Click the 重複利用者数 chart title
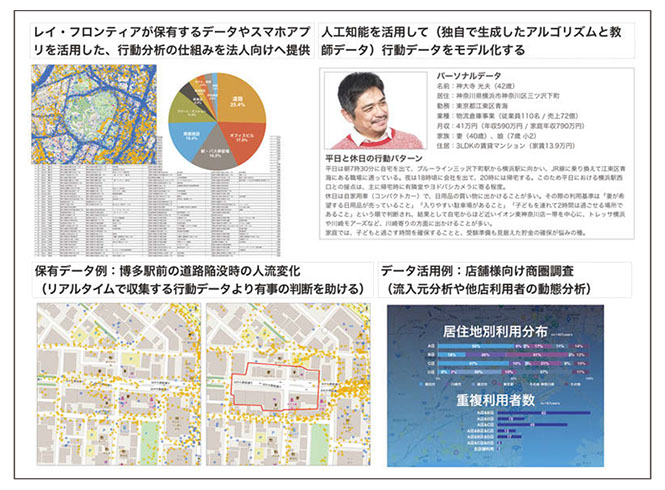This screenshot has height=490, width=665. click(x=495, y=400)
